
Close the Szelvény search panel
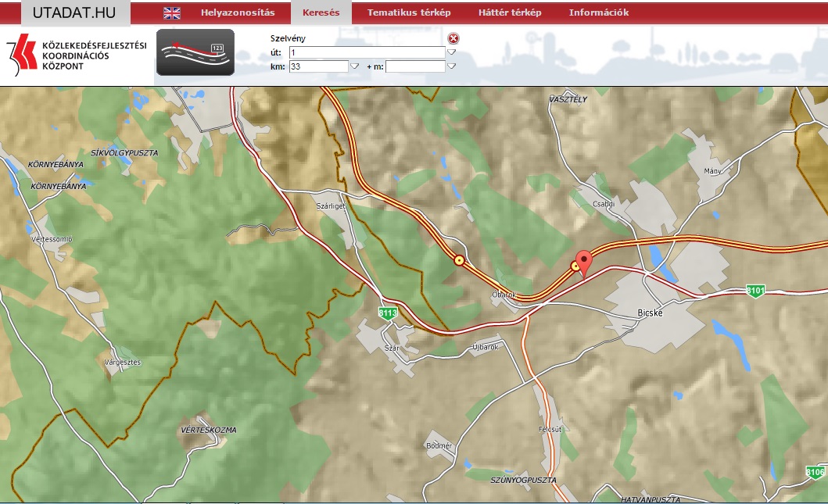(453, 39)
